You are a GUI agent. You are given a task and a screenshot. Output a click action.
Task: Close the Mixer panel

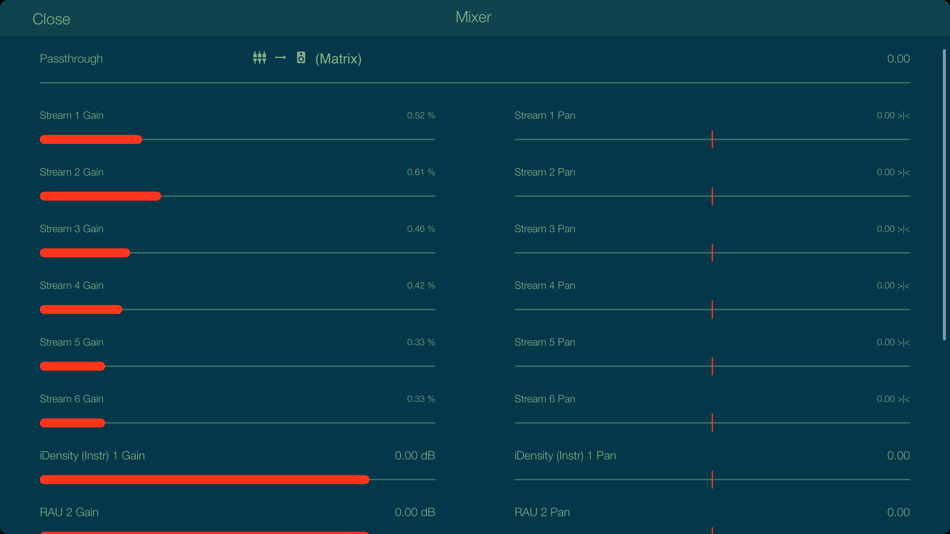(51, 19)
